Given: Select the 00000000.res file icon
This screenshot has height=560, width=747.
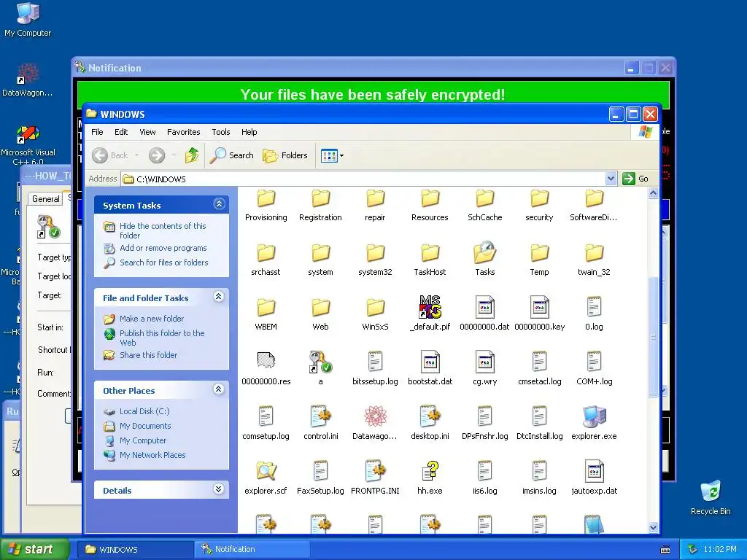Looking at the screenshot, I should pyautogui.click(x=266, y=362).
